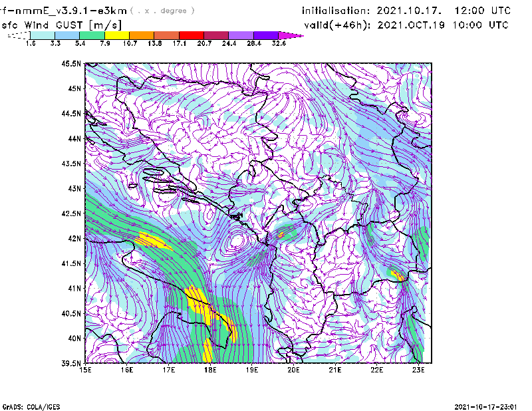Click the "24.4" legend value
Viewport: 532px width, 411px height.
tap(229, 43)
